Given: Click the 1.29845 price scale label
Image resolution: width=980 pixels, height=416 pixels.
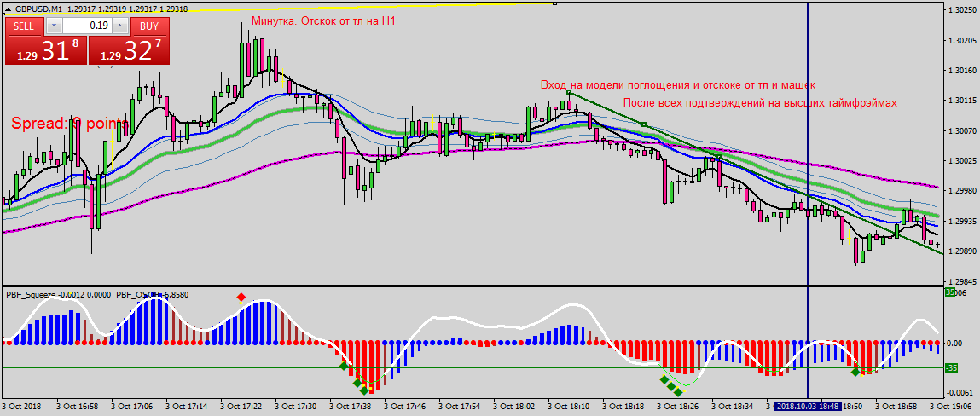Looking at the screenshot, I should (962, 281).
